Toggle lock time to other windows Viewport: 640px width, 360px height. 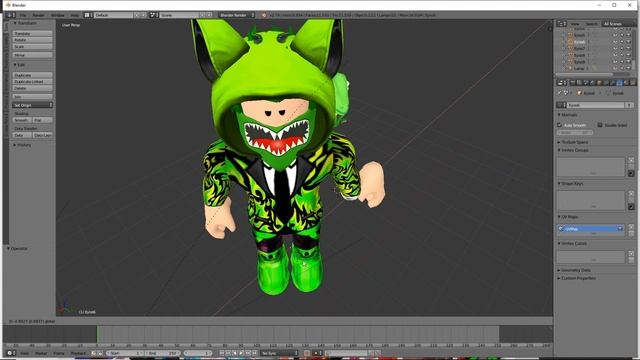pos(100,353)
